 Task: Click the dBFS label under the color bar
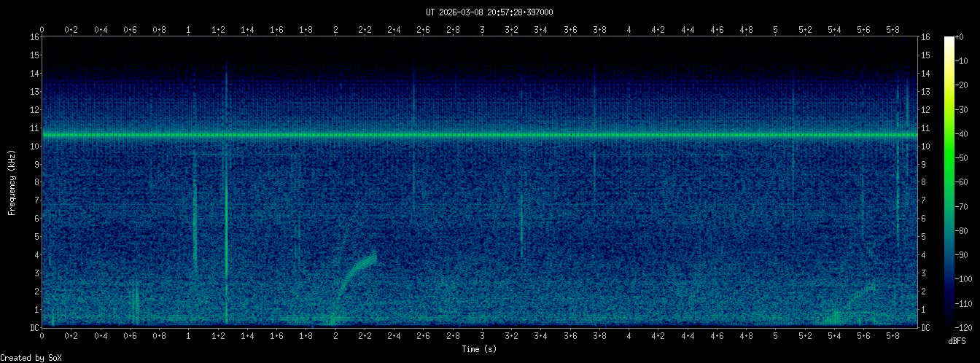tap(957, 341)
